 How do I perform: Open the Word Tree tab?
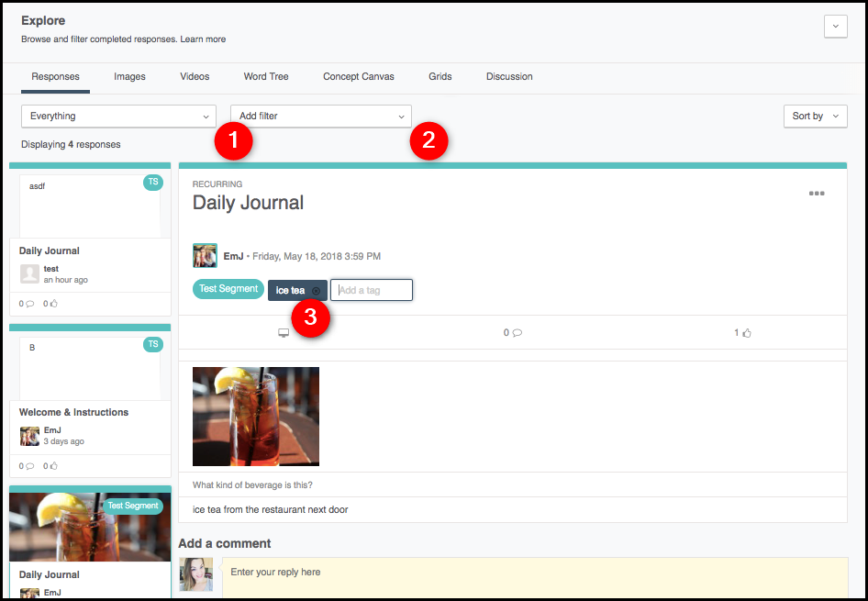pyautogui.click(x=266, y=76)
